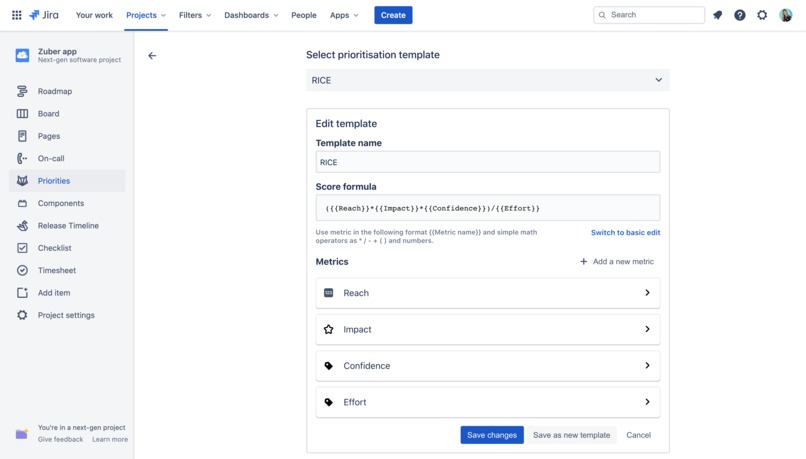Open the On-call sidebar label
Viewport: 806px width, 459px height.
pos(51,158)
